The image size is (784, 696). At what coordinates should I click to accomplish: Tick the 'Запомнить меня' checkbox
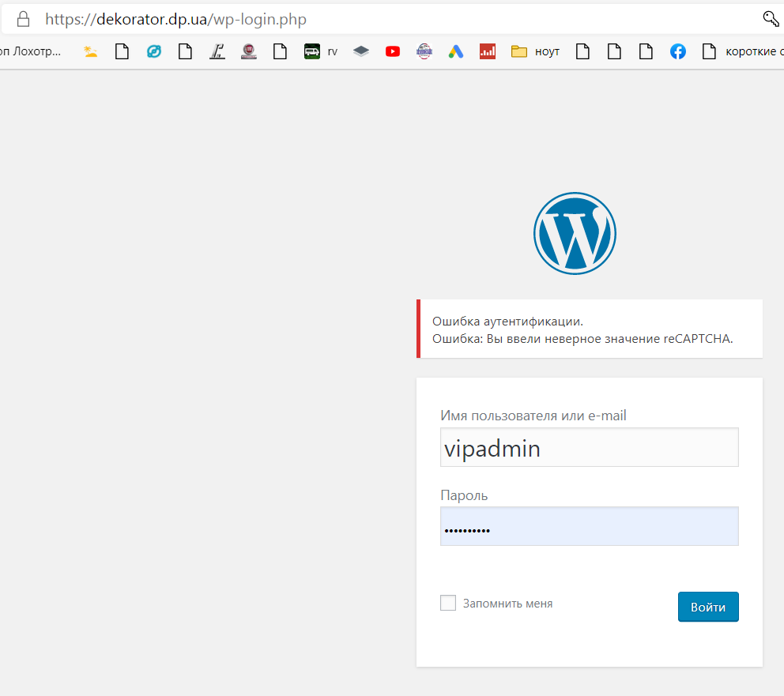point(448,603)
